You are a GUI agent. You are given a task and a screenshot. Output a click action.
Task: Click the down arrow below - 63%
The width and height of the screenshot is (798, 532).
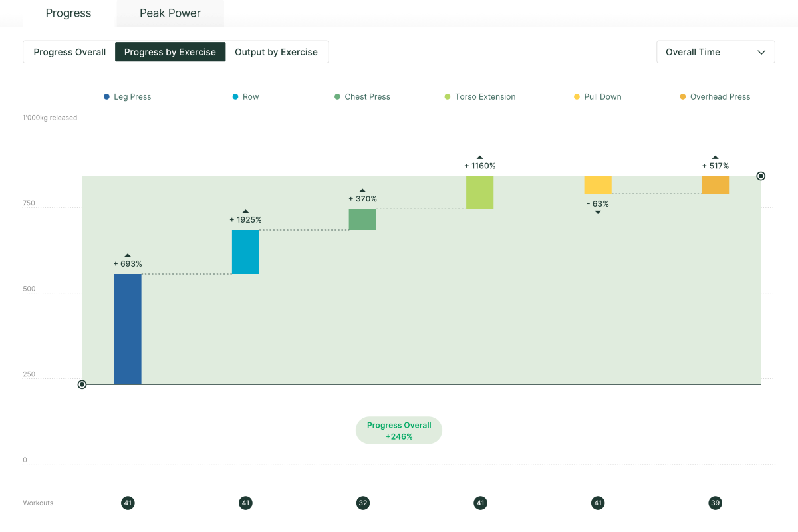[x=598, y=212]
